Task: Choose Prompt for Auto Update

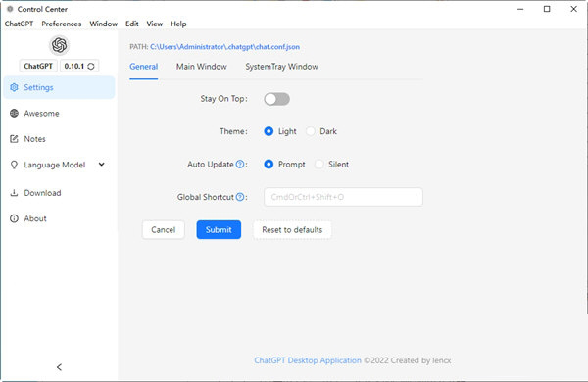Action: point(269,165)
